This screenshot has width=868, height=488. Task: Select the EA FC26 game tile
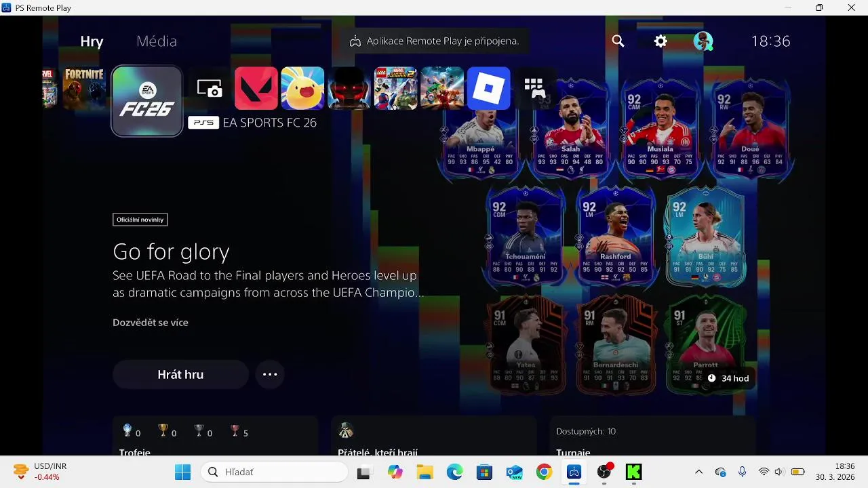[x=147, y=101]
